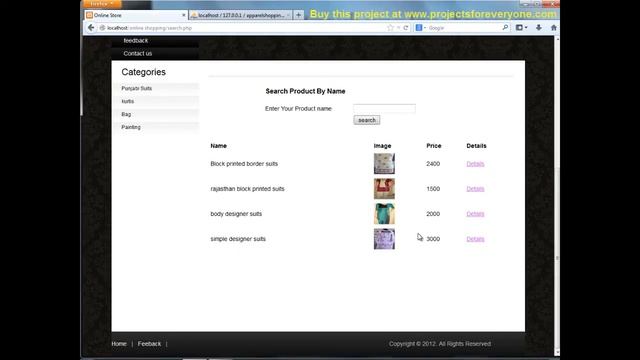Bookmark this page with the star icon
Image resolution: width=640 pixels, height=360 pixels.
(390, 28)
